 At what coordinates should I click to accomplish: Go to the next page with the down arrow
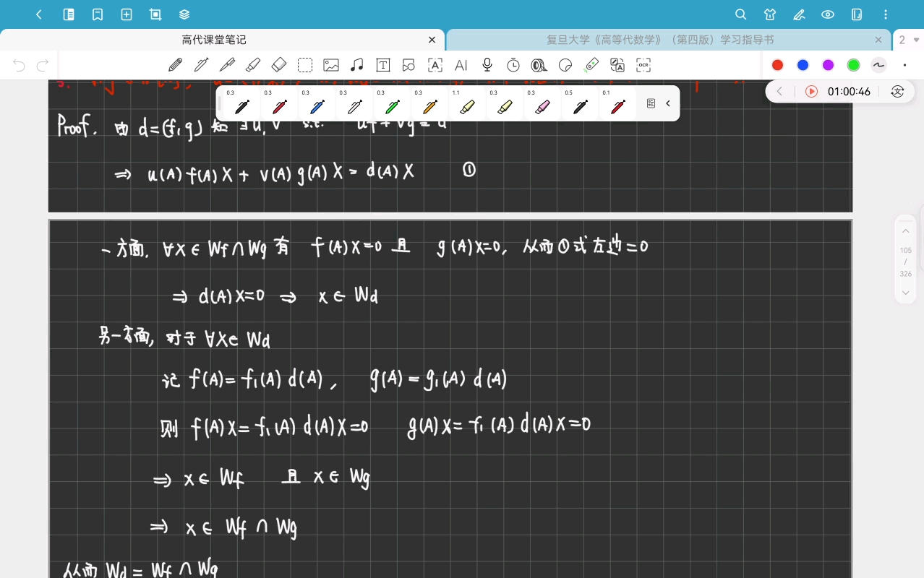906,293
